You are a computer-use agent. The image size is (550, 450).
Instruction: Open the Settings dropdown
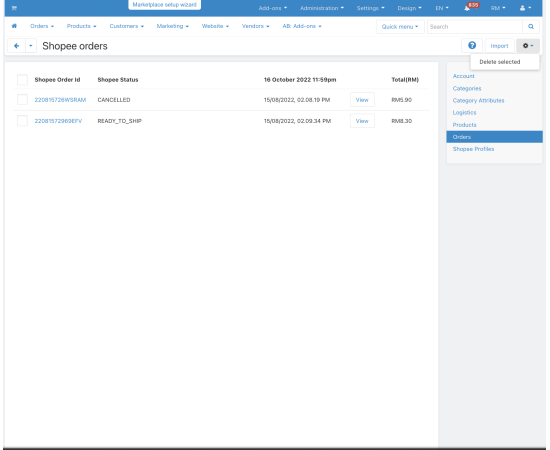click(x=370, y=8)
